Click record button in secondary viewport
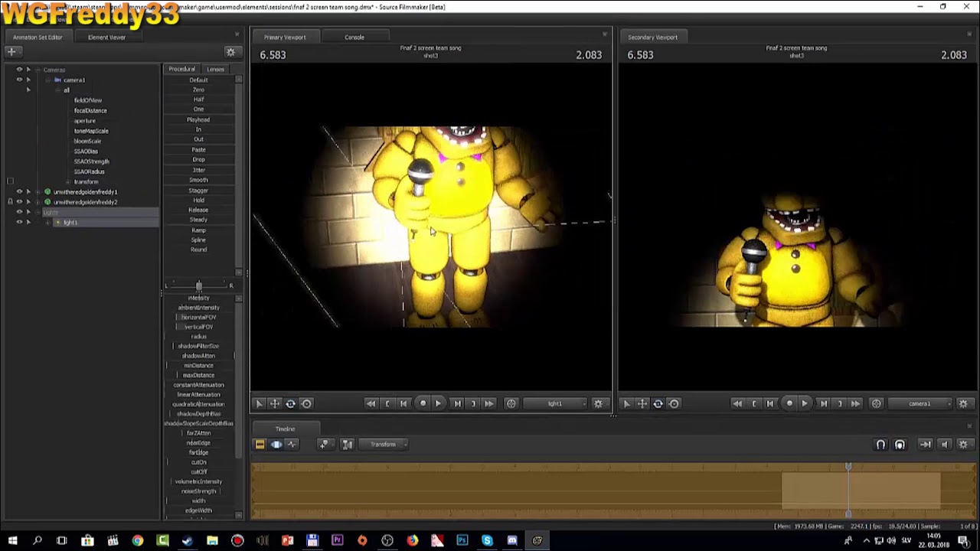This screenshot has width=980, height=551. tap(789, 403)
